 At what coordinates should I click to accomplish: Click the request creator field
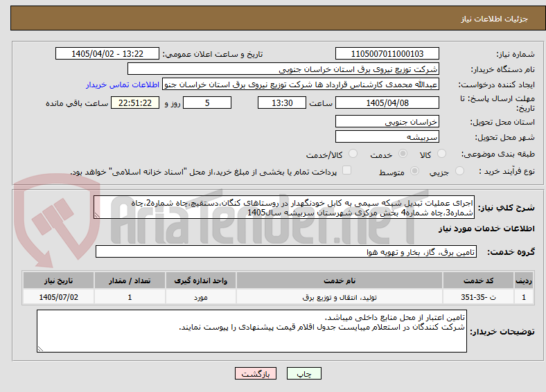coord(301,84)
